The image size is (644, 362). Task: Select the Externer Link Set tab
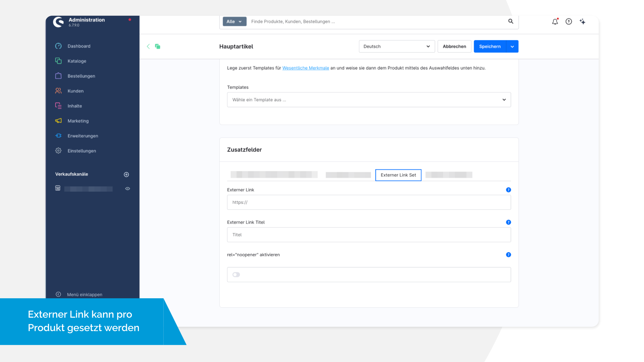pos(398,175)
